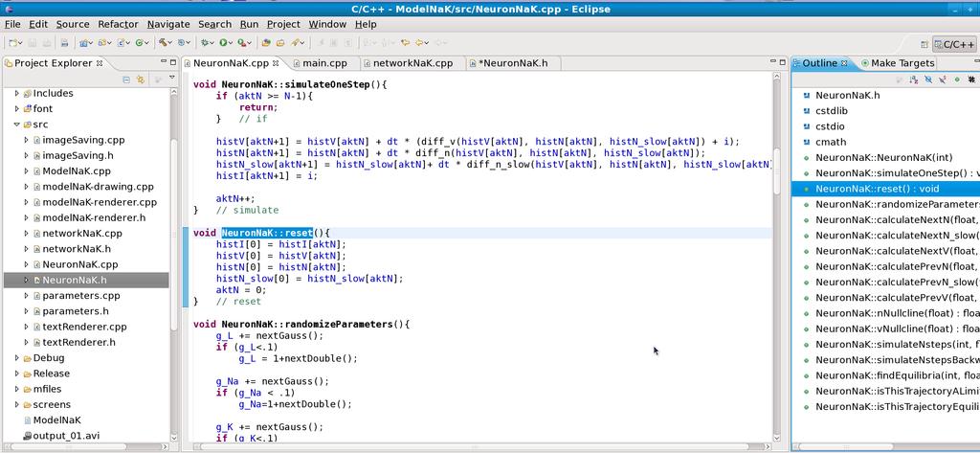Open the Refactor menu
The width and height of the screenshot is (980, 453).
[118, 24]
